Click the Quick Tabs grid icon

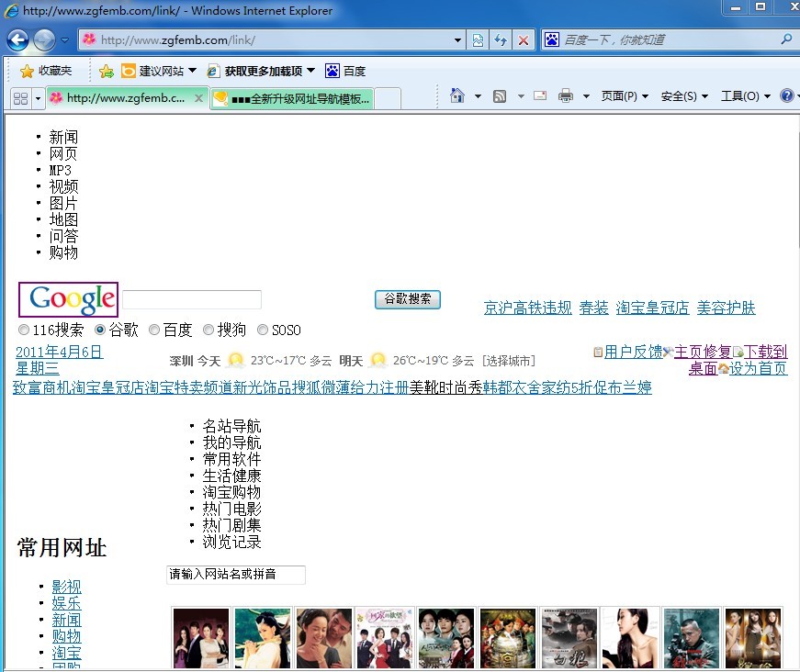point(21,98)
